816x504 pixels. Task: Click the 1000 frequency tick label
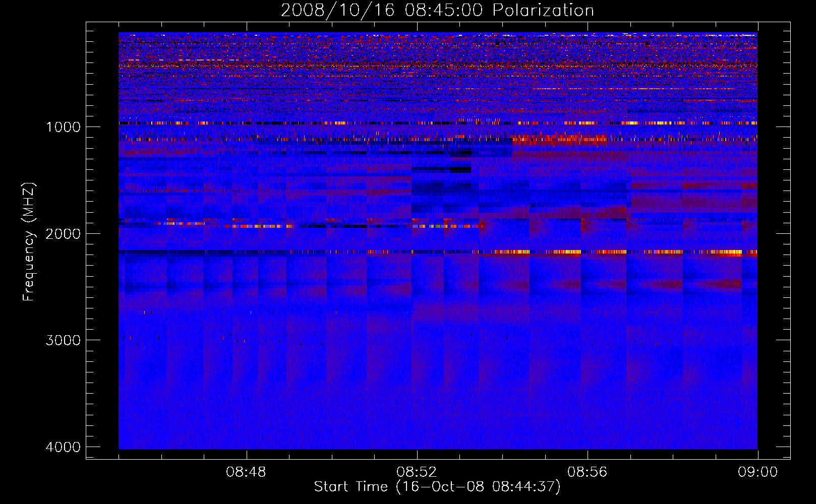point(64,127)
